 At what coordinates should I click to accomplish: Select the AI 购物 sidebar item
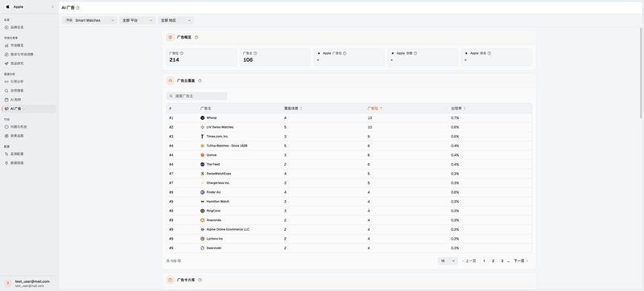pyautogui.click(x=29, y=100)
